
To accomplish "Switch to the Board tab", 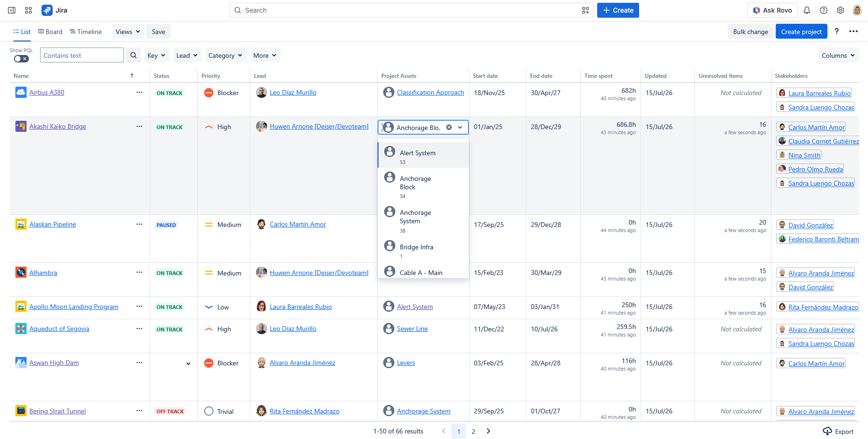I will coord(50,32).
